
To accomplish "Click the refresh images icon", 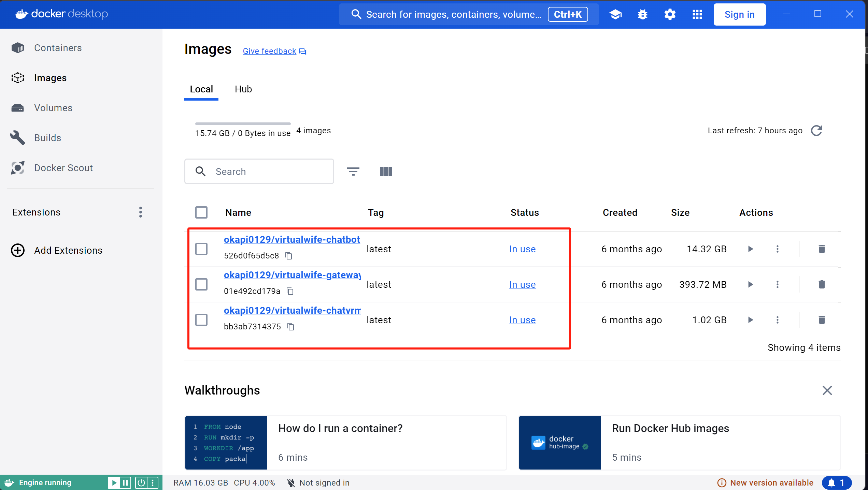I will [816, 131].
